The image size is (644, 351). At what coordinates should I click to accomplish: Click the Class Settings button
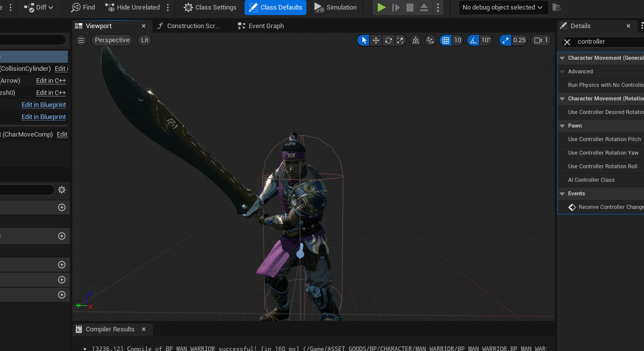click(x=210, y=8)
